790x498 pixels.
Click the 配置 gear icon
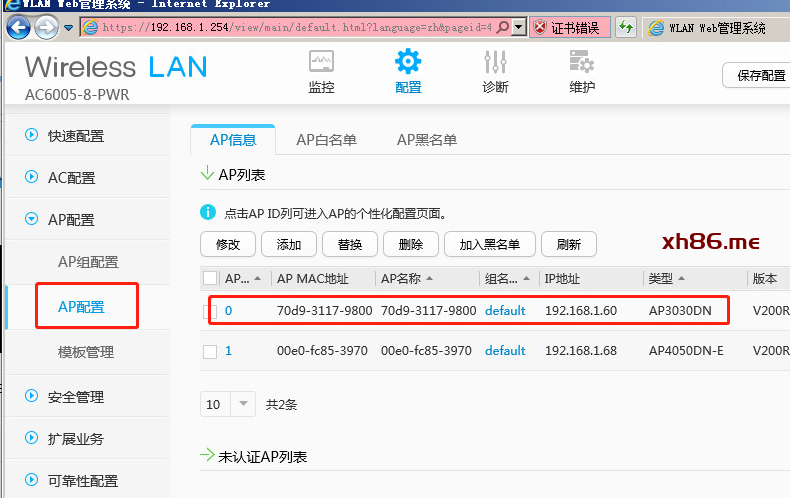coord(408,62)
